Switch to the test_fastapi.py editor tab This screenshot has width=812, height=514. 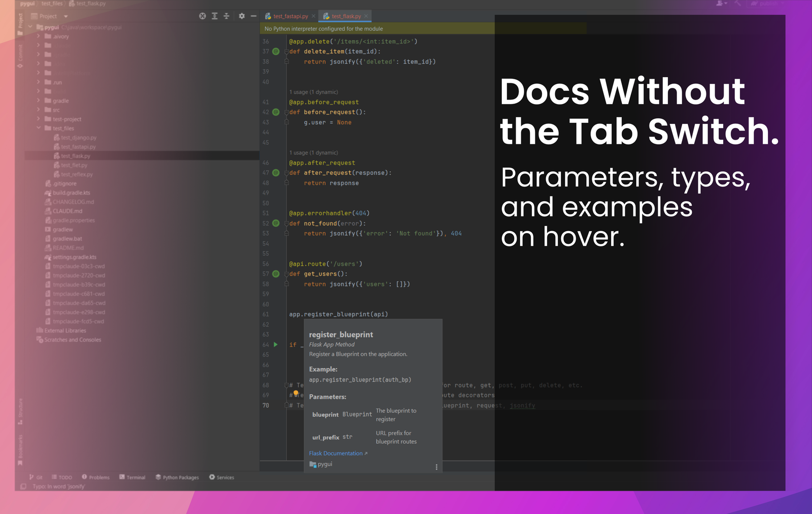click(290, 16)
